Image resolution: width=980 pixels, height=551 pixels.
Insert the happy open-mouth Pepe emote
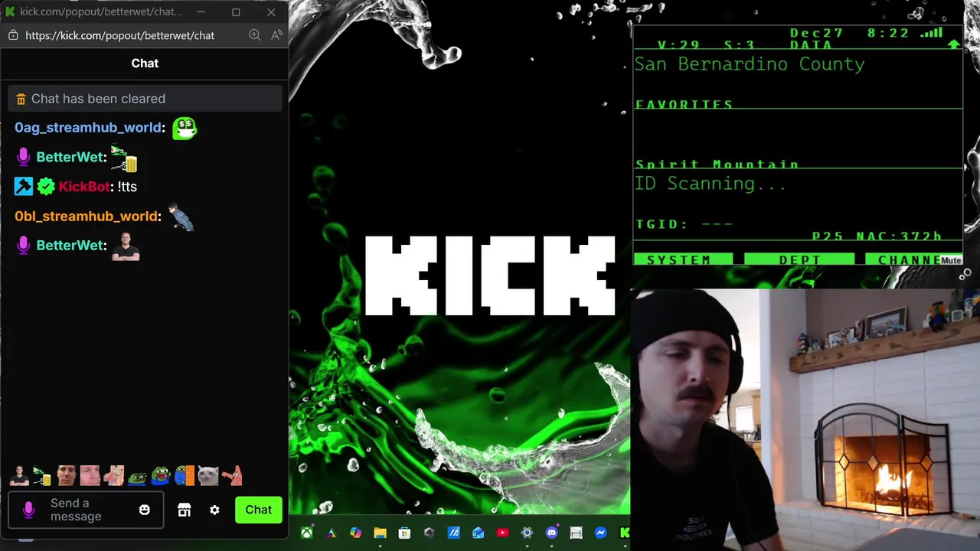(x=161, y=476)
